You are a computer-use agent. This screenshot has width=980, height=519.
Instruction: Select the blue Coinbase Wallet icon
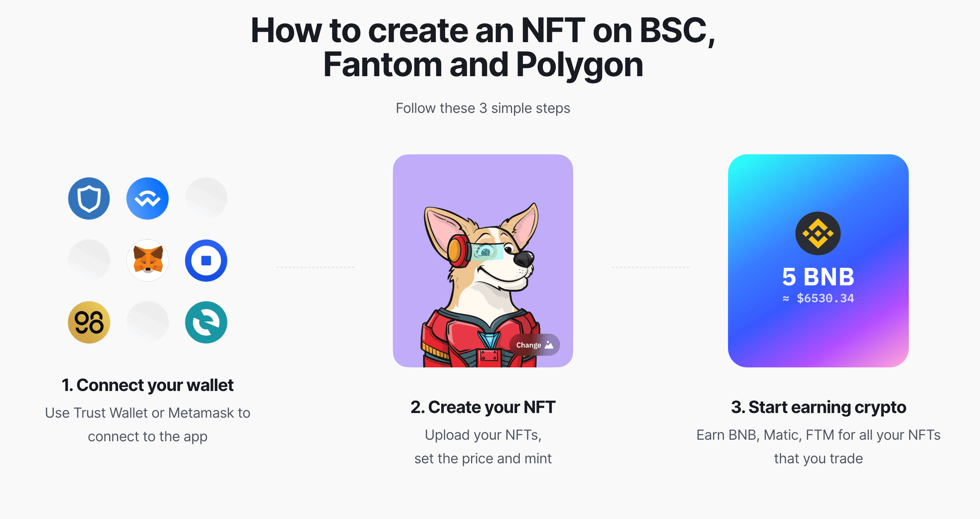pos(206,260)
